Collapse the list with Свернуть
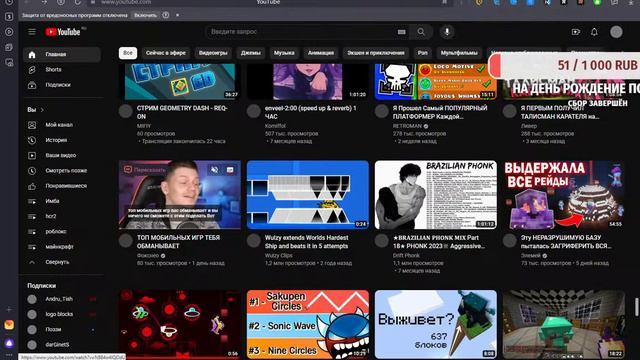The image size is (640, 360). (62, 262)
